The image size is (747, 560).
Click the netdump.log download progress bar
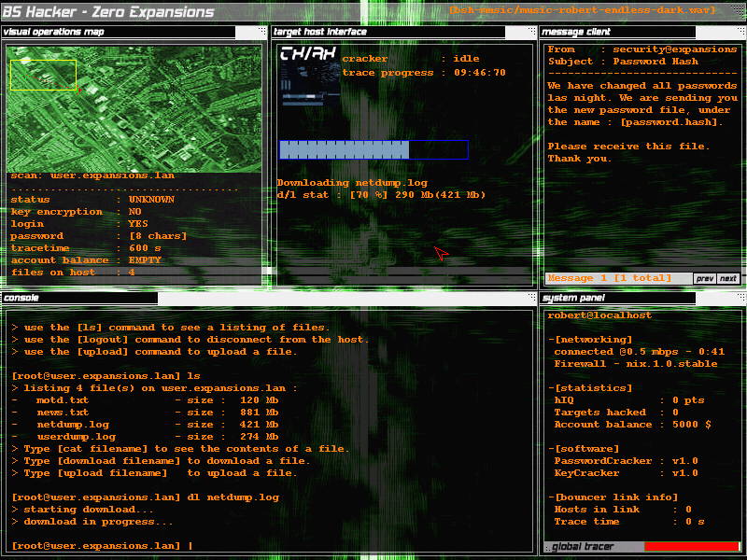pos(373,148)
